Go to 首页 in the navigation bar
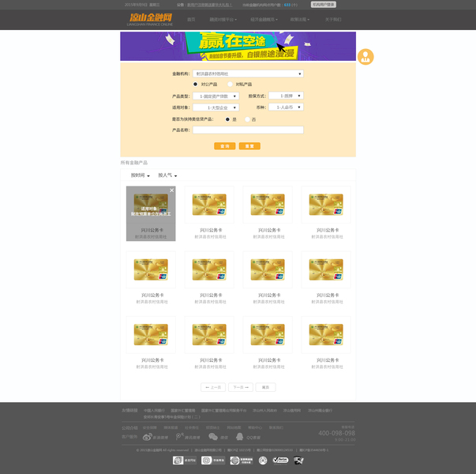 [x=191, y=20]
